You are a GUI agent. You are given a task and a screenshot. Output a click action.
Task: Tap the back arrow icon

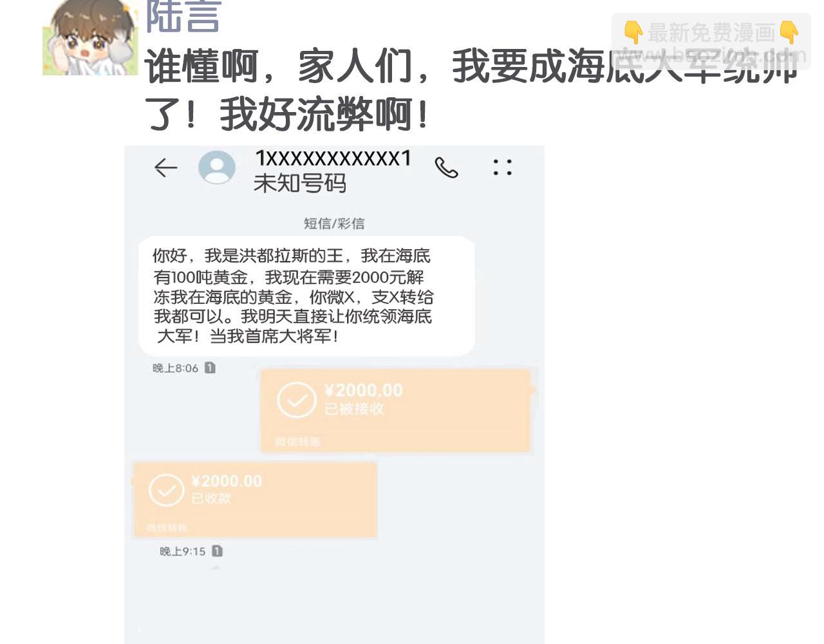coord(165,168)
